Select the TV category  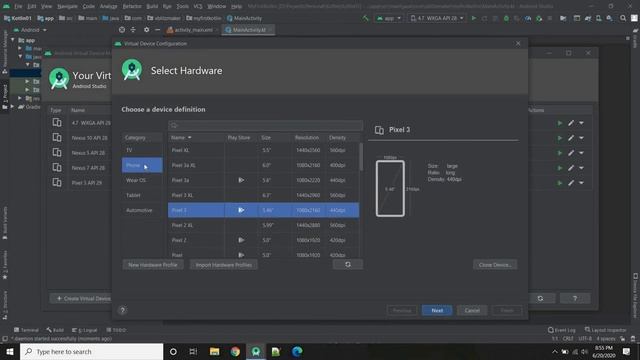tap(142, 150)
